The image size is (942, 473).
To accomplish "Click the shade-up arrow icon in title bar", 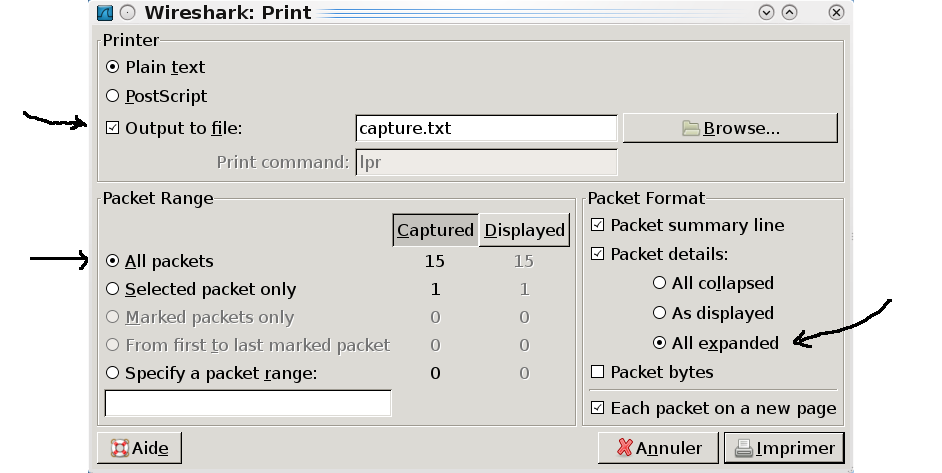I will point(789,12).
